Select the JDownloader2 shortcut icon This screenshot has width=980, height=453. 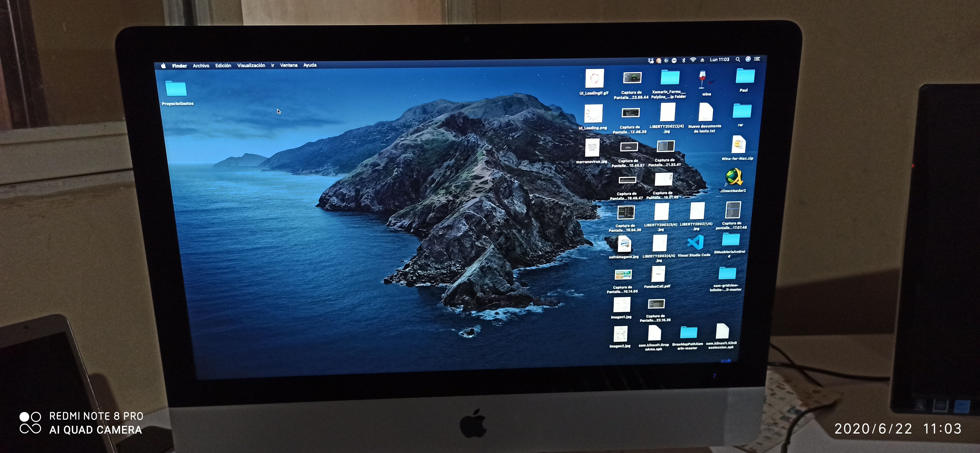coord(734,177)
